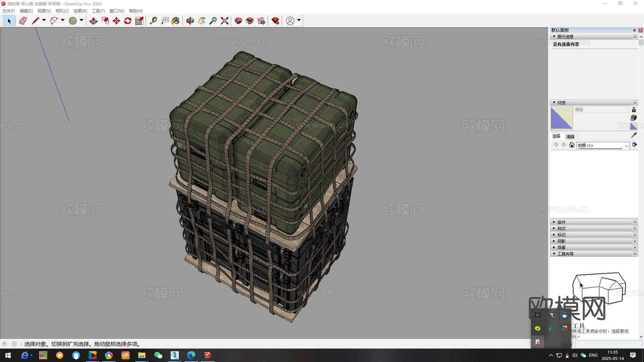644x362 pixels.
Task: Open the 工具(T) menu
Action: (98, 11)
